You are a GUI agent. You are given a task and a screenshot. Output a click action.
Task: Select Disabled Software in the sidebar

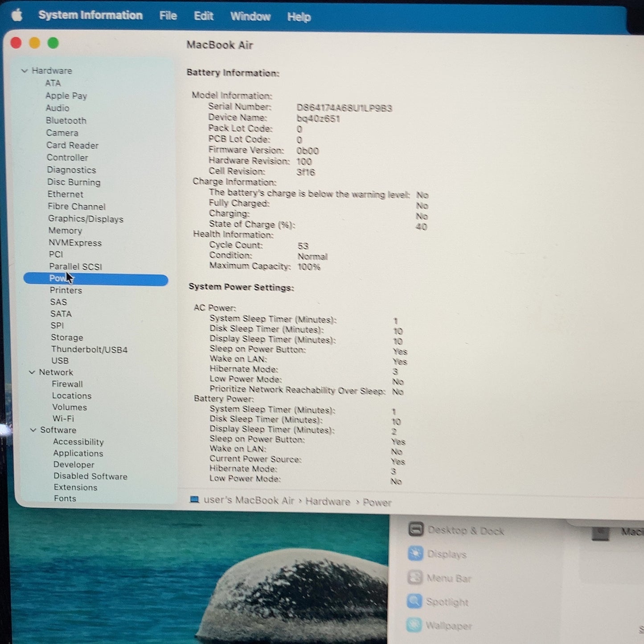(x=90, y=476)
